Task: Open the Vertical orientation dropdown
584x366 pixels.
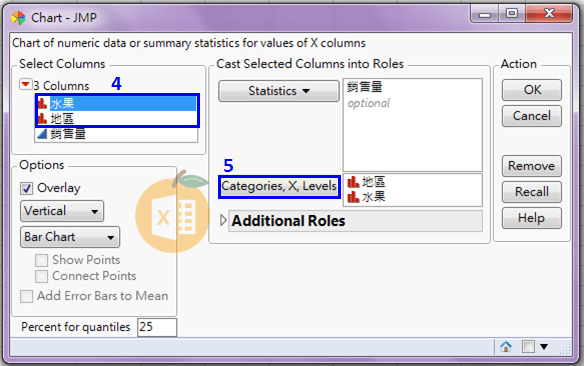Action: (62, 211)
